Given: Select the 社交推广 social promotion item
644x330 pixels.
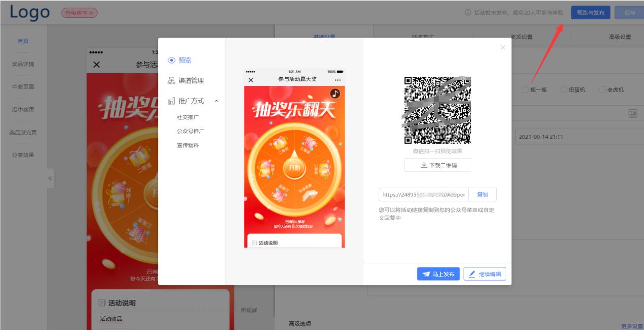Looking at the screenshot, I should point(189,116).
